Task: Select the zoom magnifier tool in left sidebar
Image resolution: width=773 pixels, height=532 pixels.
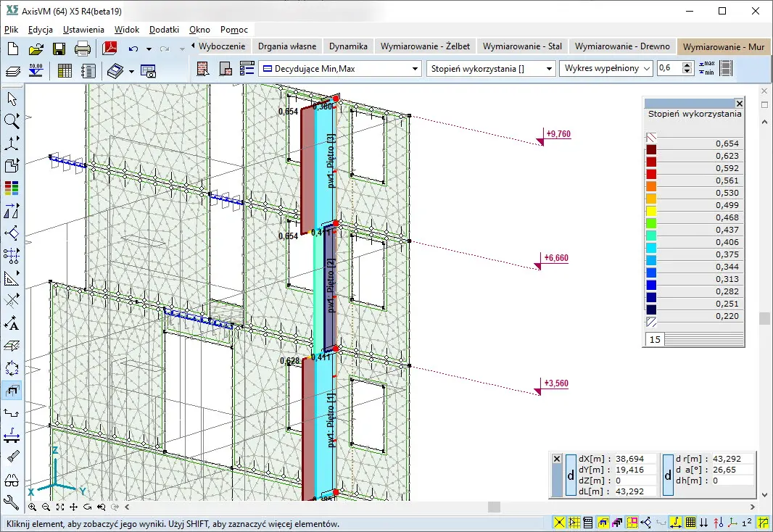Action: 12,120
